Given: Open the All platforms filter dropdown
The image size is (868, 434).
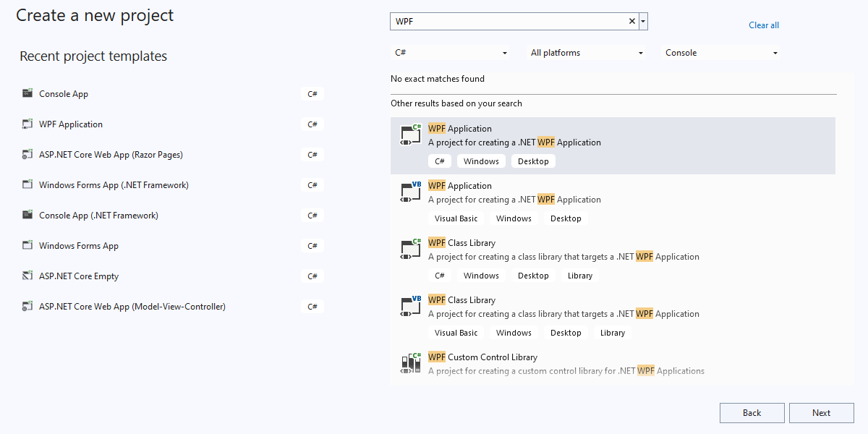Looking at the screenshot, I should pyautogui.click(x=587, y=53).
